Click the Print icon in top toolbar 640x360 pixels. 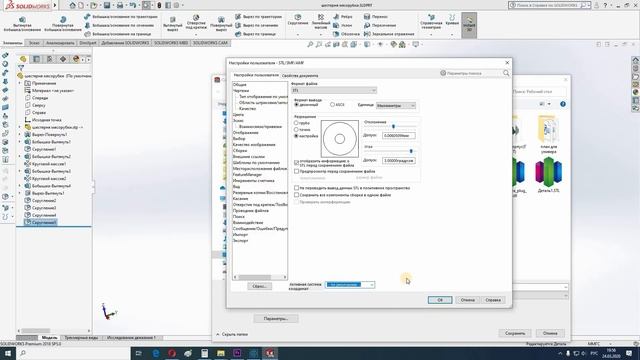point(120,5)
